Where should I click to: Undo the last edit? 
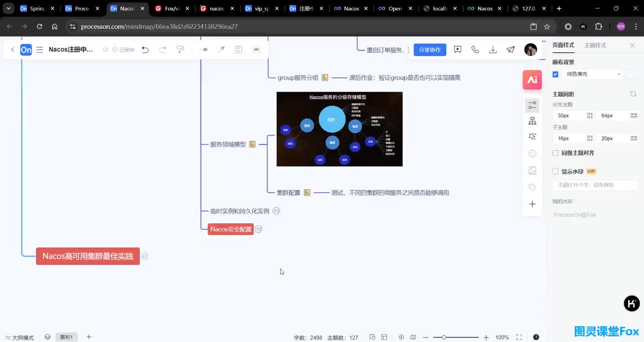pyautogui.click(x=145, y=50)
